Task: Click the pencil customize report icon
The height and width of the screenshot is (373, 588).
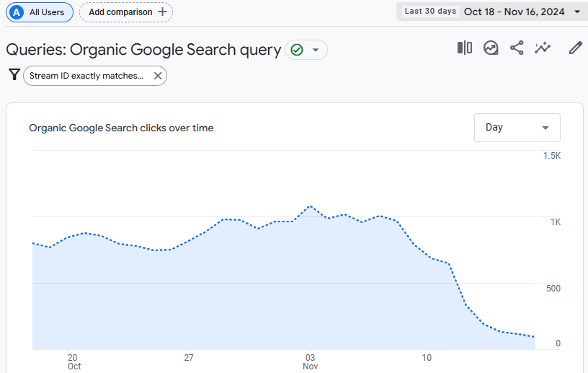Action: click(575, 48)
